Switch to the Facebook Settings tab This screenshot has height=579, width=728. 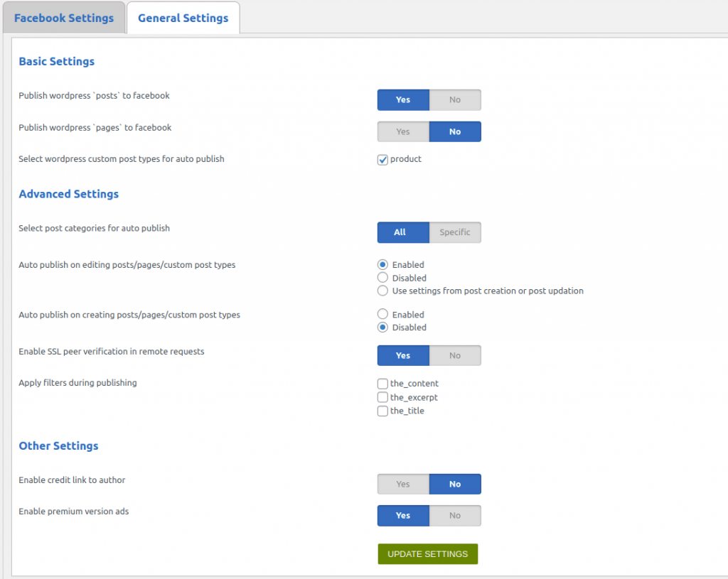[x=64, y=18]
